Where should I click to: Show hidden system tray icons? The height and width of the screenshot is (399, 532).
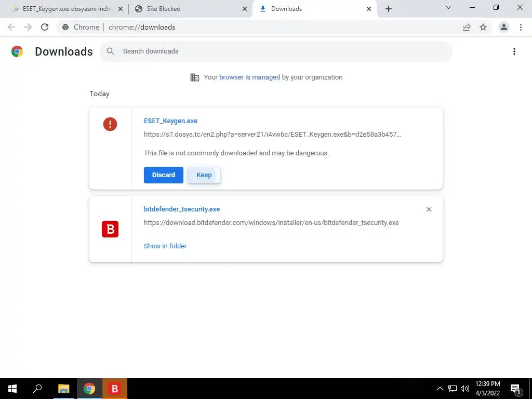pos(440,389)
